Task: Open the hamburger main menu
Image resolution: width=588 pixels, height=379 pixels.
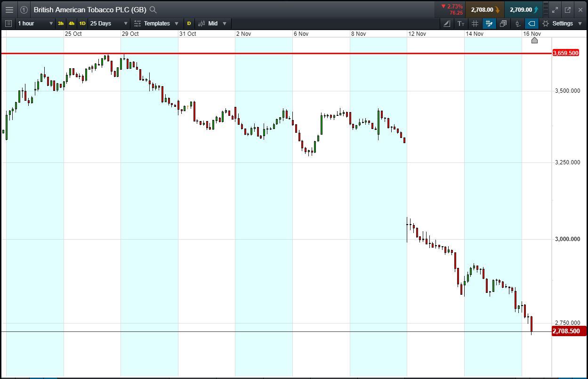Action: pos(9,9)
